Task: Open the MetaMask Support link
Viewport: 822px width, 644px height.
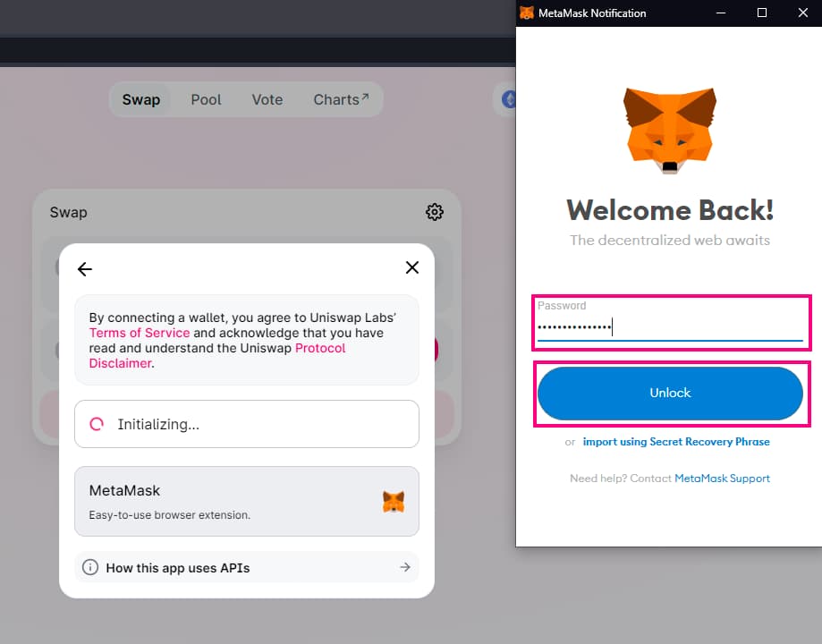Action: click(x=722, y=479)
